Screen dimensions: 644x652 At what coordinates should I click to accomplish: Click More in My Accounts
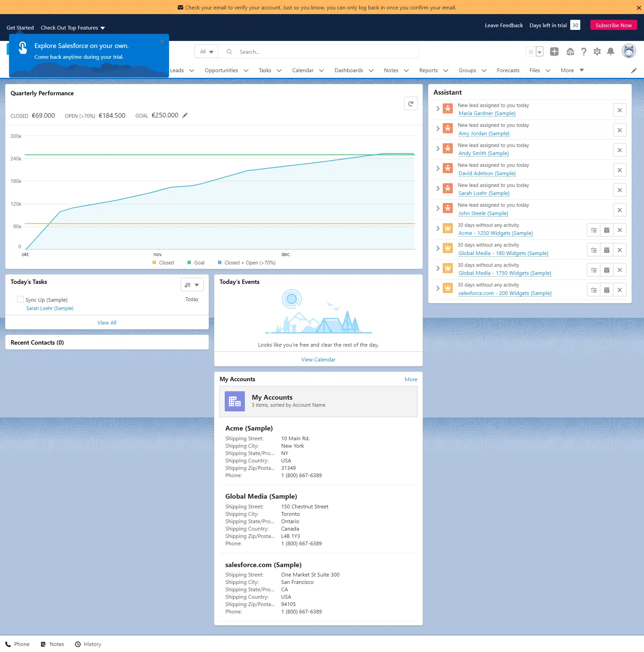411,380
